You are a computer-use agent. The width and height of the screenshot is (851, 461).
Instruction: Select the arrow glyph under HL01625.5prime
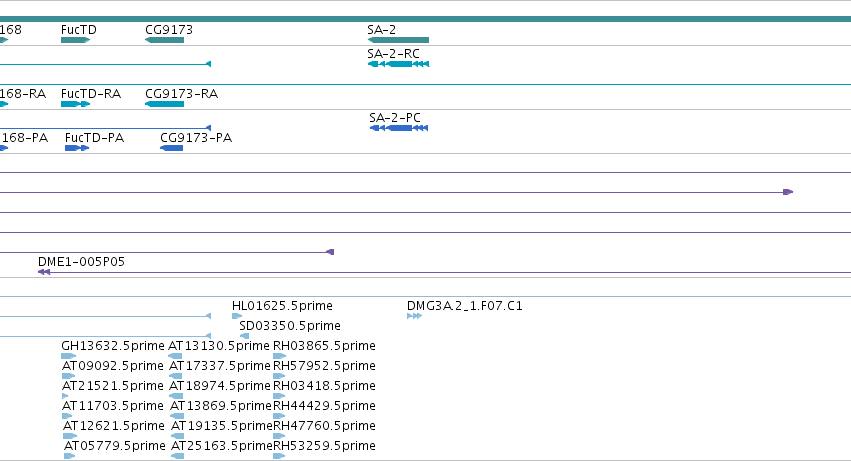(x=237, y=316)
